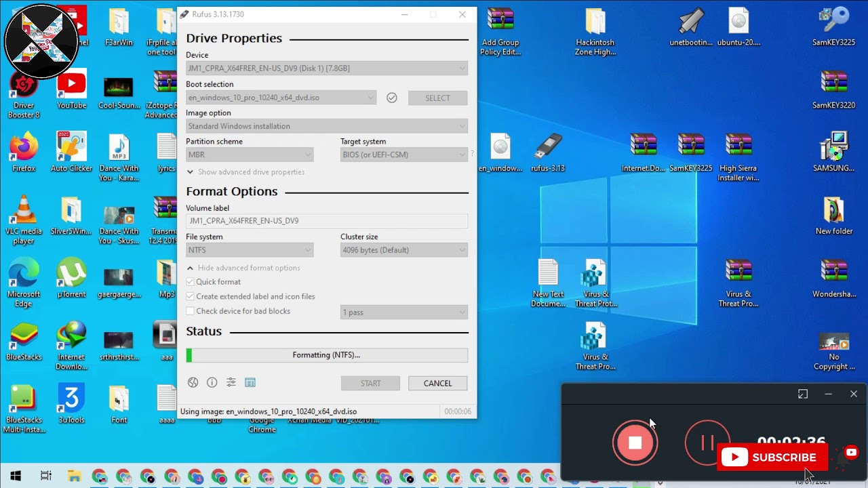Toggle Quick format checkbox
The image size is (868, 488).
(x=191, y=282)
